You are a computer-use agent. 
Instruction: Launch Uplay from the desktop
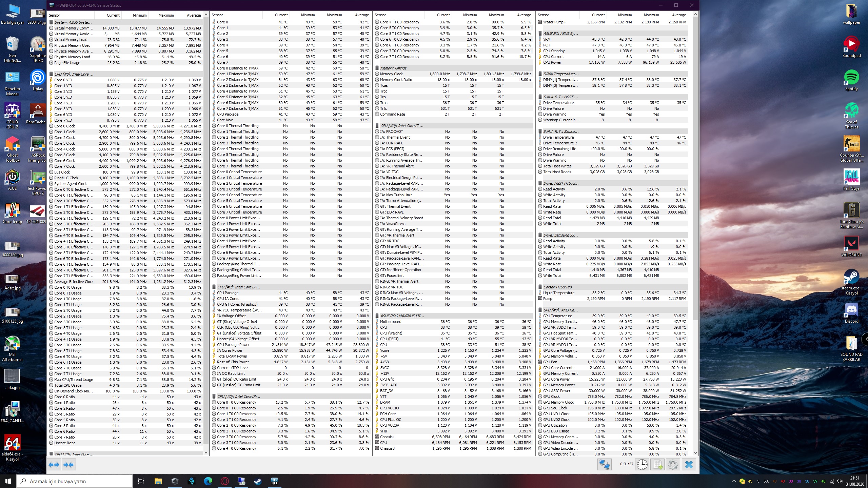point(38,80)
